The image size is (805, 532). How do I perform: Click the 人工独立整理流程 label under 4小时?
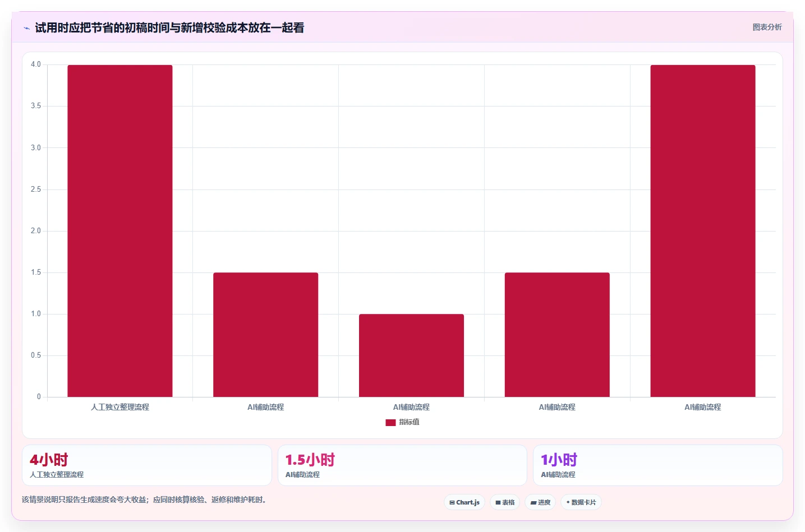click(x=57, y=474)
